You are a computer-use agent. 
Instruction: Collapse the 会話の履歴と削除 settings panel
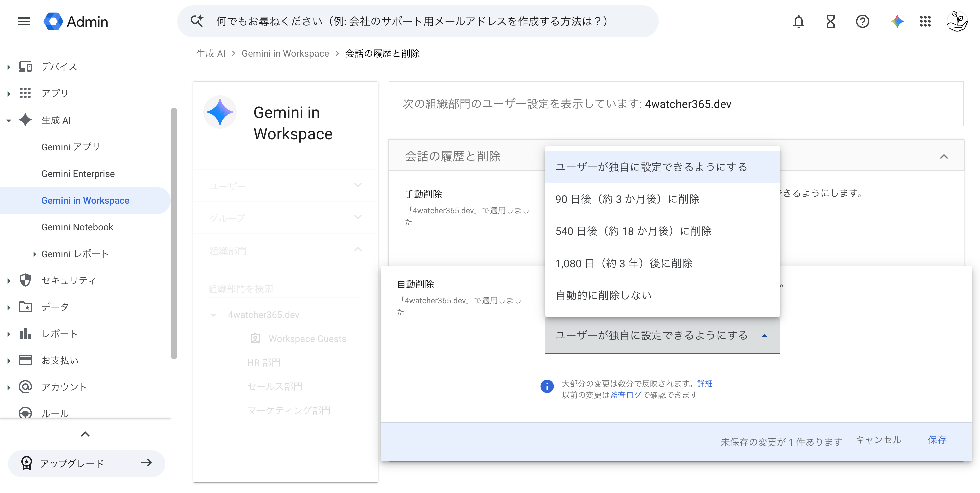coord(943,156)
